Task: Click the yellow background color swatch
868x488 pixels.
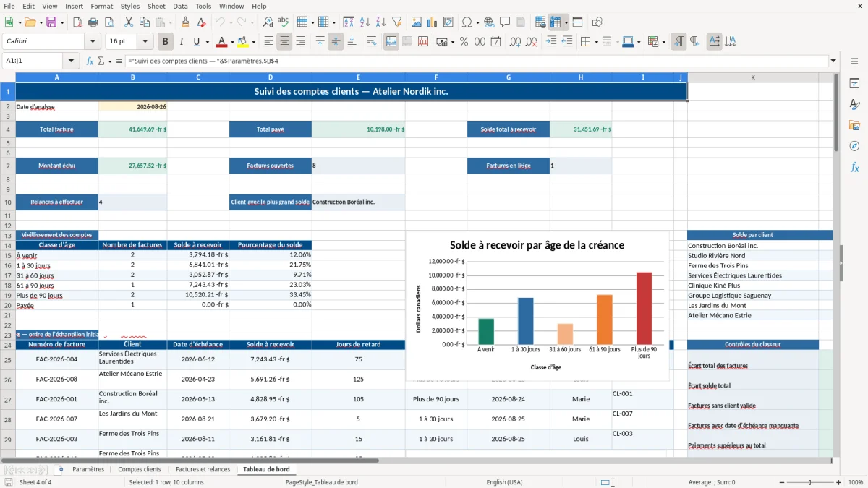Action: tap(242, 42)
